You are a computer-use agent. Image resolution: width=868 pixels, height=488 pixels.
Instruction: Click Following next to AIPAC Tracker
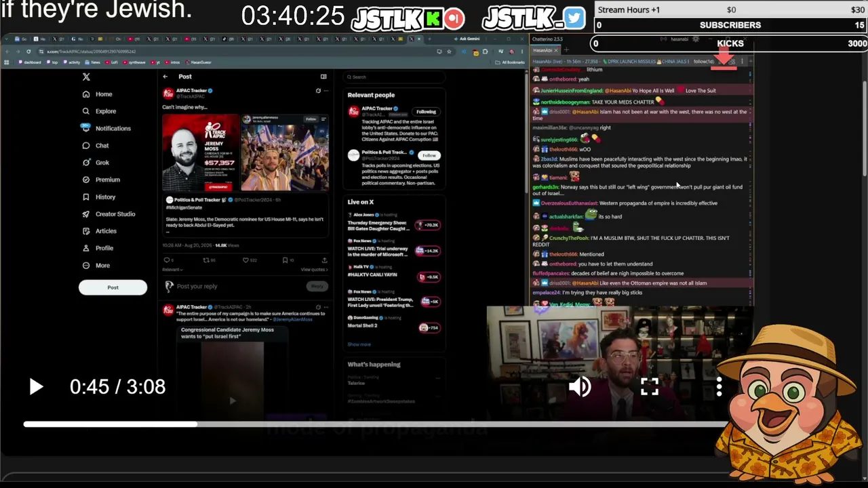[x=427, y=112]
